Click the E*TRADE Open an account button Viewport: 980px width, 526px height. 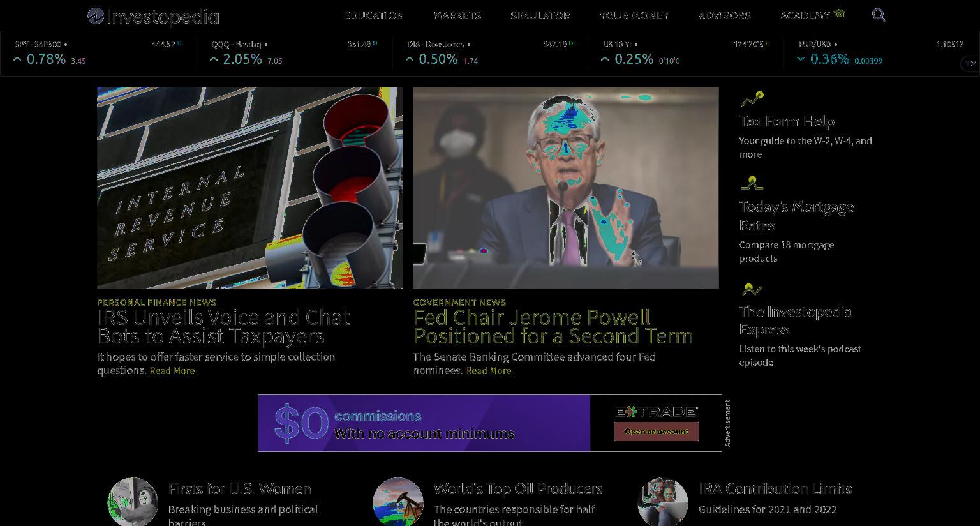pos(657,432)
